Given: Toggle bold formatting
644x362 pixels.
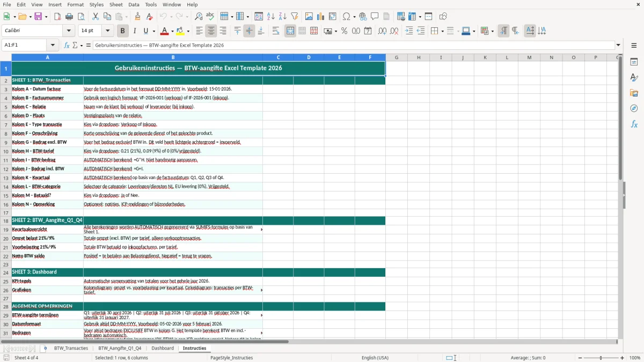Looking at the screenshot, I should pos(122,31).
